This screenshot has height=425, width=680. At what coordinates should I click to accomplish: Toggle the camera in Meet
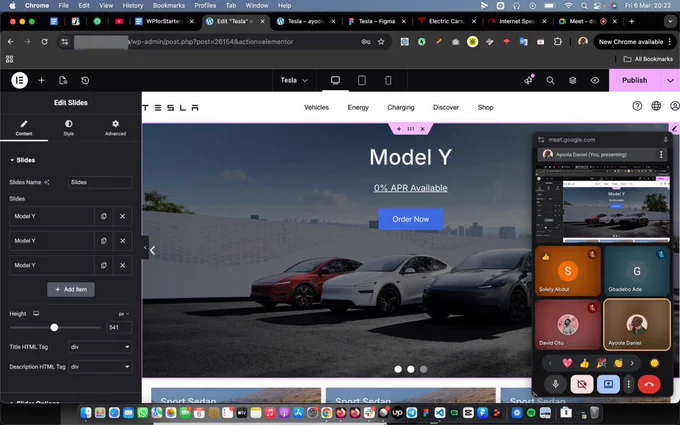click(582, 384)
